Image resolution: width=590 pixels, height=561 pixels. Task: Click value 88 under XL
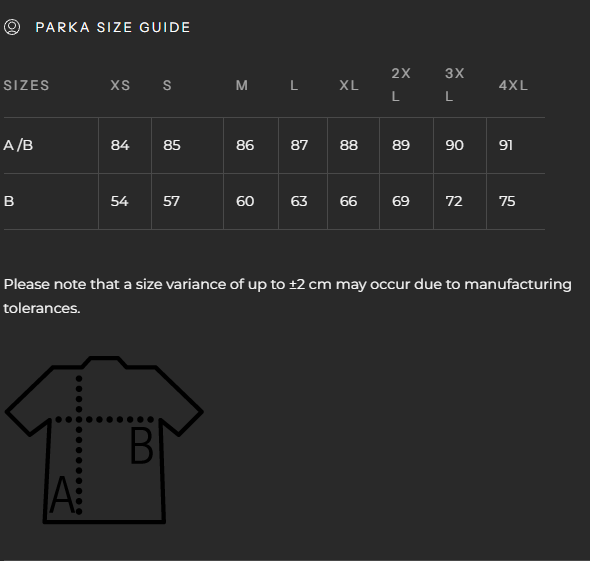pyautogui.click(x=348, y=145)
